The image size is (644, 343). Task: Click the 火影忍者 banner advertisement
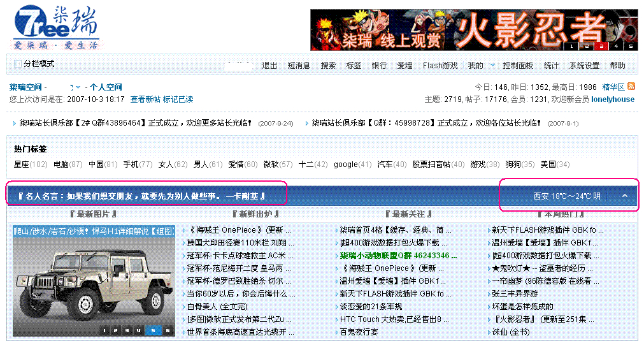(x=474, y=30)
